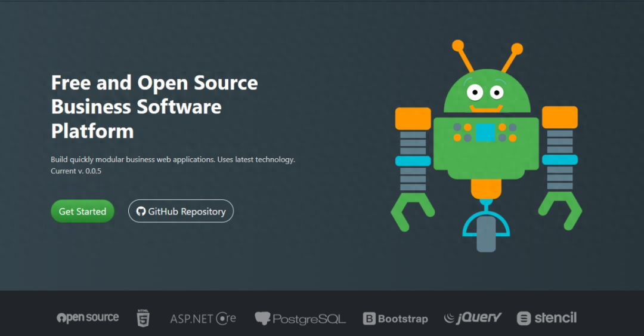Select the ASP.NET Core logo

(203, 318)
